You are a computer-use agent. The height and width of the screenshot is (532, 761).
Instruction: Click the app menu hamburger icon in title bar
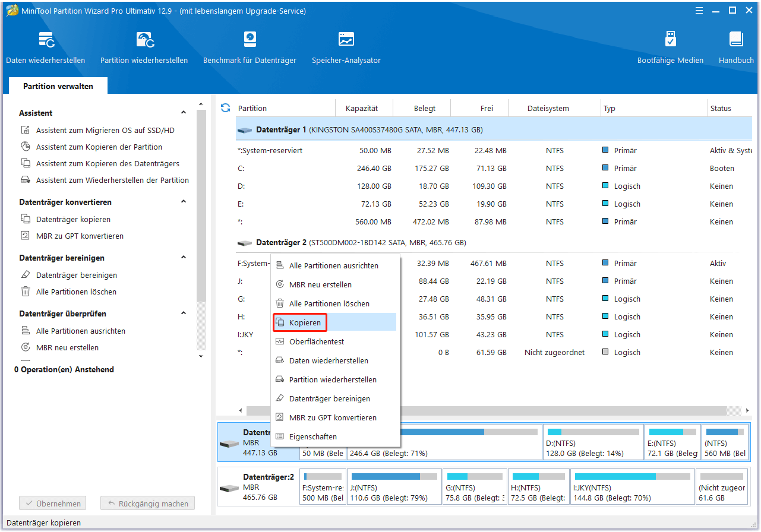(x=700, y=10)
